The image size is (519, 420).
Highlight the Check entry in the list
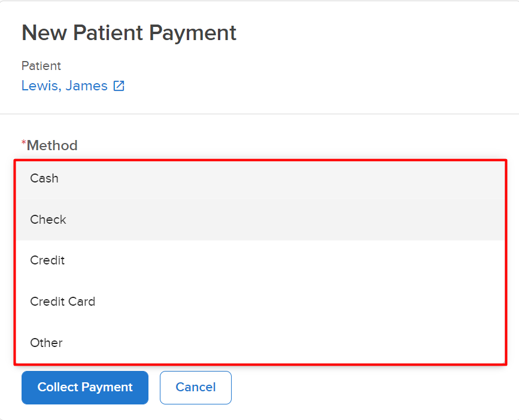coord(260,220)
